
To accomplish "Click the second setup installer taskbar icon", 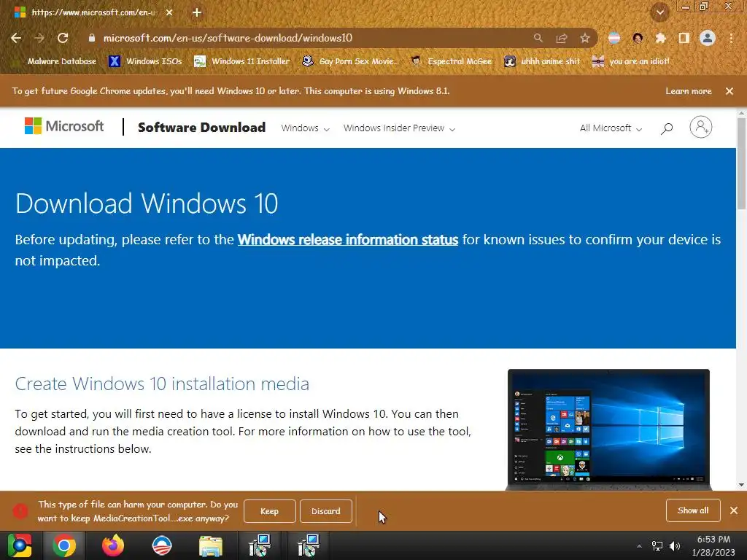I will click(x=308, y=545).
